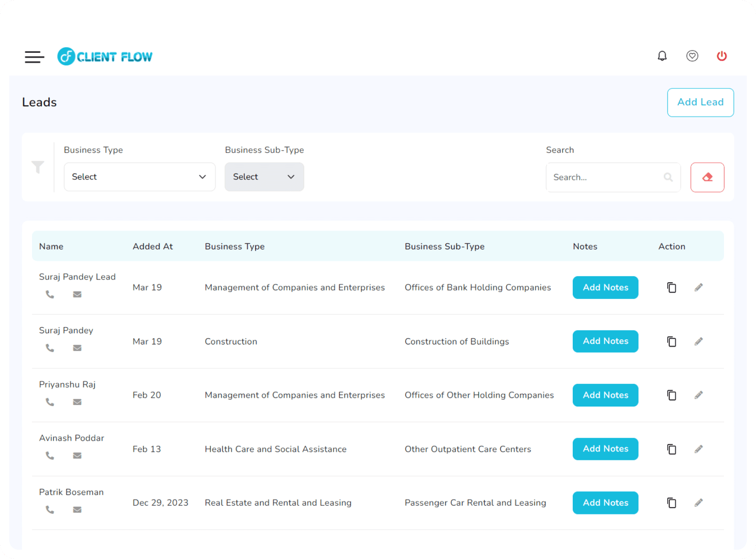Copy the Avinash Poddar lead row
The width and height of the screenshot is (756, 559).
point(671,449)
